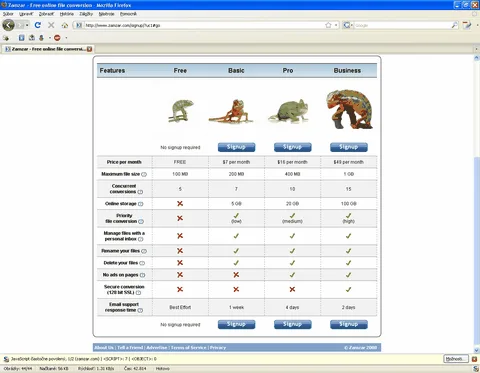Click the first icon on second toolbar row
Viewport: 480px width, 373px height.
[x=6, y=38]
